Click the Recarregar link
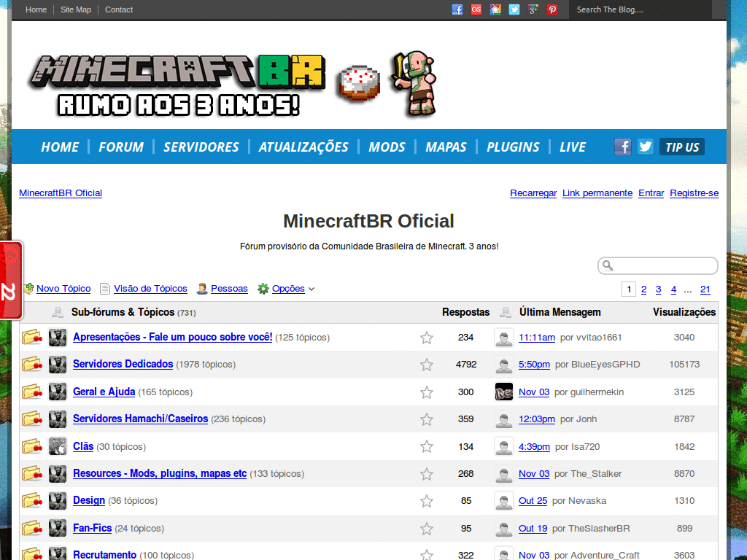 point(533,192)
